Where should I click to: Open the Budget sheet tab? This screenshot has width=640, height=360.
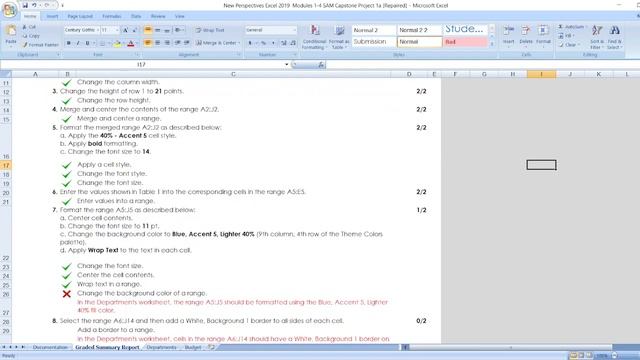click(193, 347)
